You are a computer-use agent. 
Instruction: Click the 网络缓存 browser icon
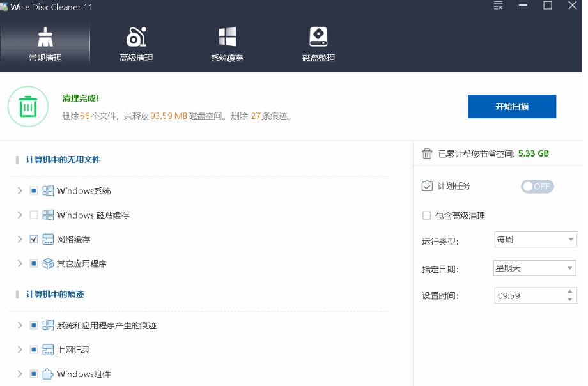click(x=48, y=239)
